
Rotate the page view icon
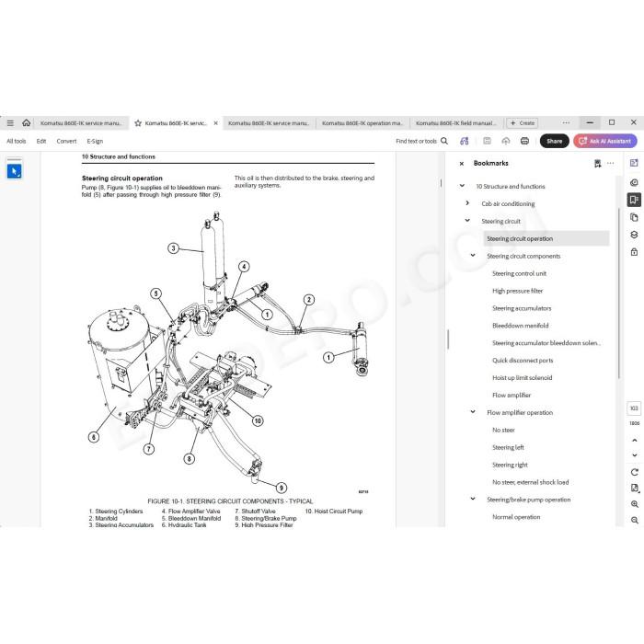coord(635,472)
